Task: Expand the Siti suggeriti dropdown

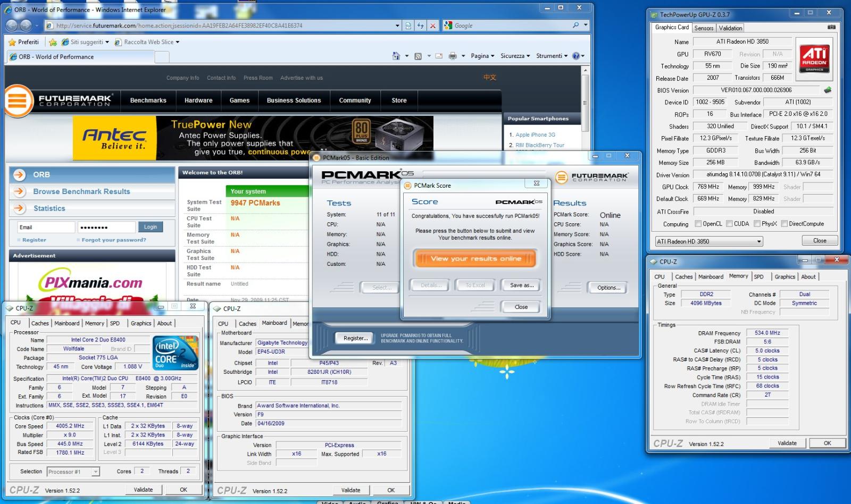Action: click(x=107, y=42)
